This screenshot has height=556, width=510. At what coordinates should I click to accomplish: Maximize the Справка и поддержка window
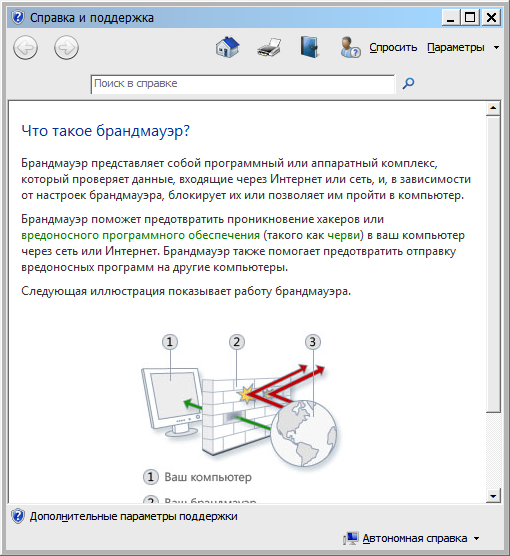click(470, 17)
